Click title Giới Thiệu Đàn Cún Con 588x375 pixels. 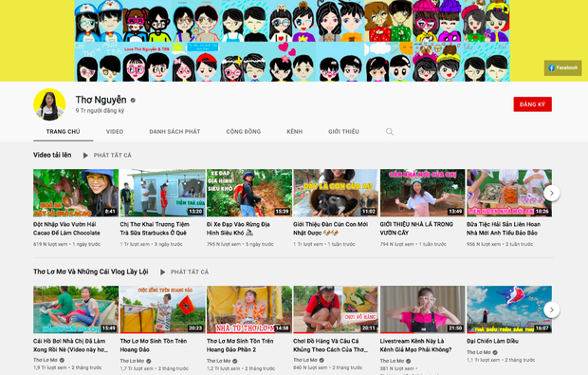coord(330,229)
